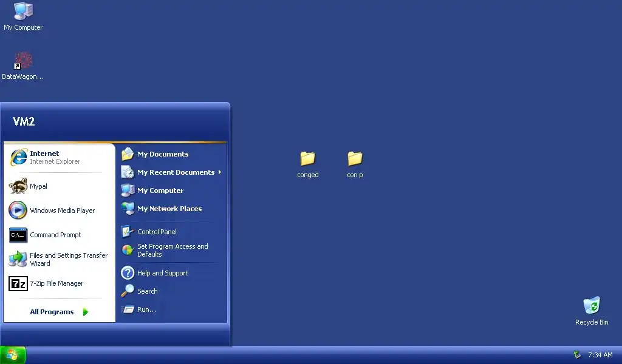Select the Recycle Bin icon
The image size is (622, 364).
[x=592, y=305]
